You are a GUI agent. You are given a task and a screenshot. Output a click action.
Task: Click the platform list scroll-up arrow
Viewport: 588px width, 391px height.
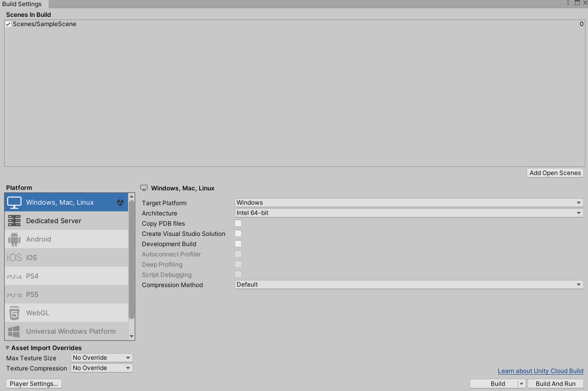click(132, 197)
